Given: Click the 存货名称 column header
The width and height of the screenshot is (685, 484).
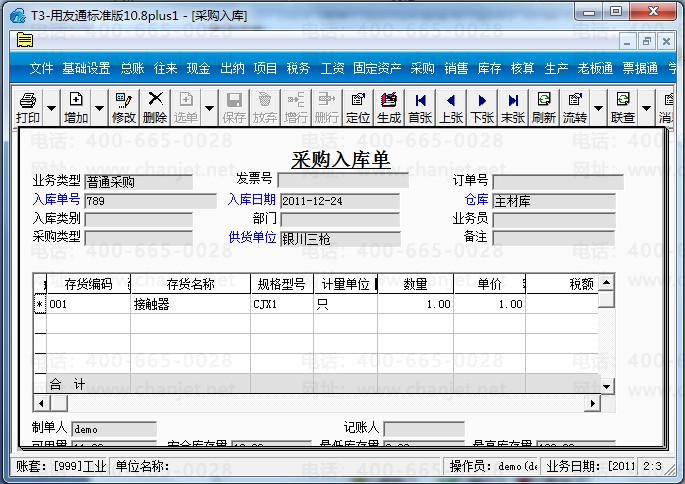Looking at the screenshot, I should (x=190, y=284).
